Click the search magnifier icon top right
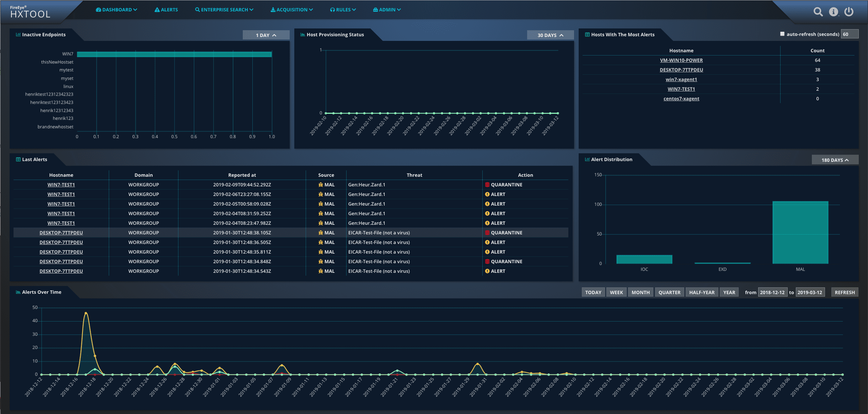The image size is (868, 414). tap(818, 11)
